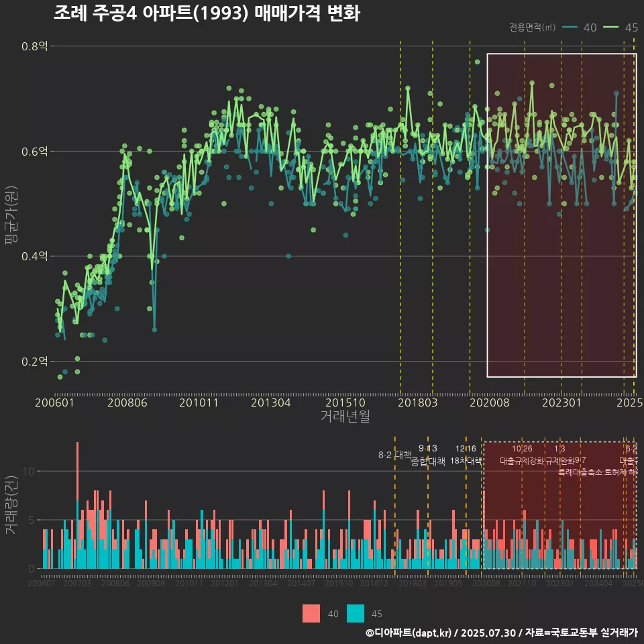The width and height of the screenshot is (644, 644).
Task: Click the 201011 x-axis label on price chart
Action: coord(199,402)
